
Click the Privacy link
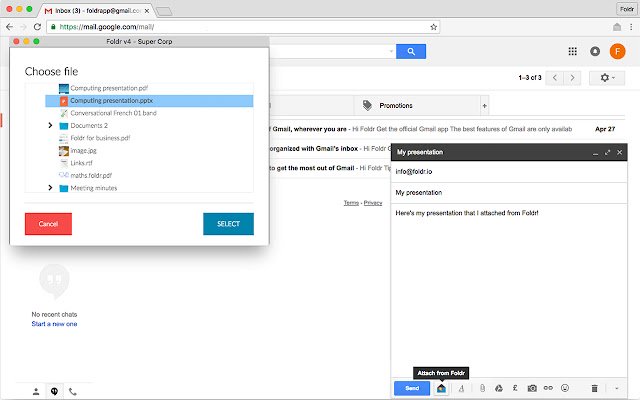373,203
